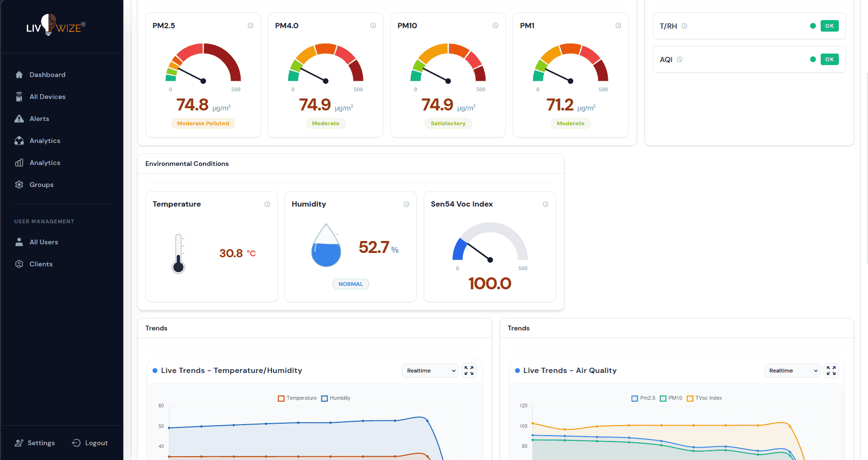Go to the Dashboard menu item
Screen dimensions: 868x460
click(47, 75)
